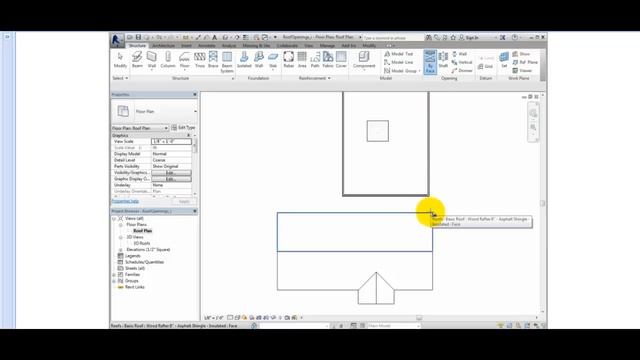The image size is (640, 360).
Task: Select the rebar Cover tool
Action: point(341,60)
